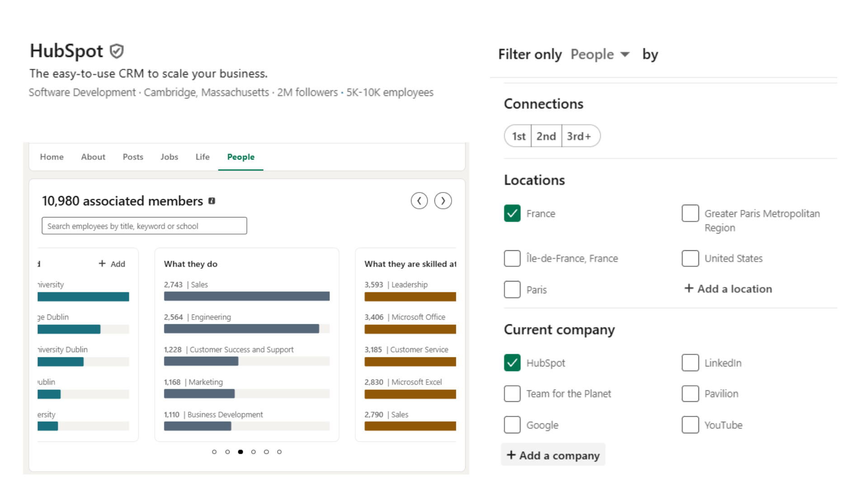Click the HubSpot company name heading
868x488 pixels.
(66, 51)
